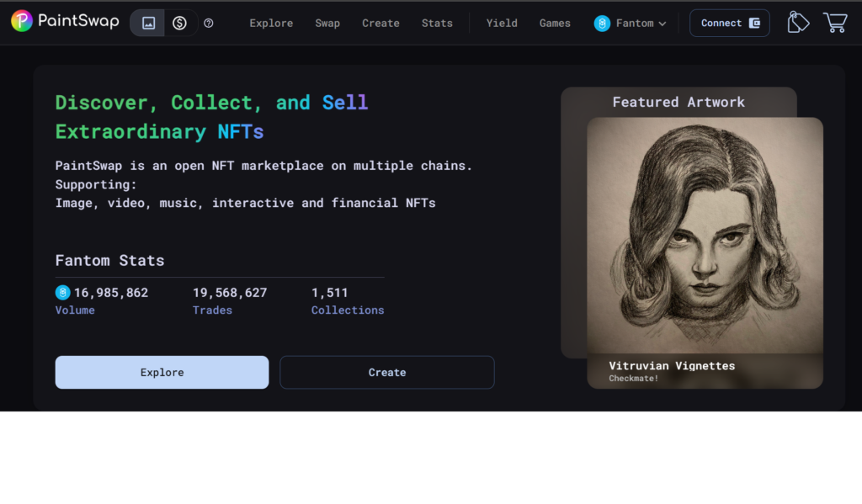Open the Swap menu item
862x504 pixels.
(x=327, y=23)
